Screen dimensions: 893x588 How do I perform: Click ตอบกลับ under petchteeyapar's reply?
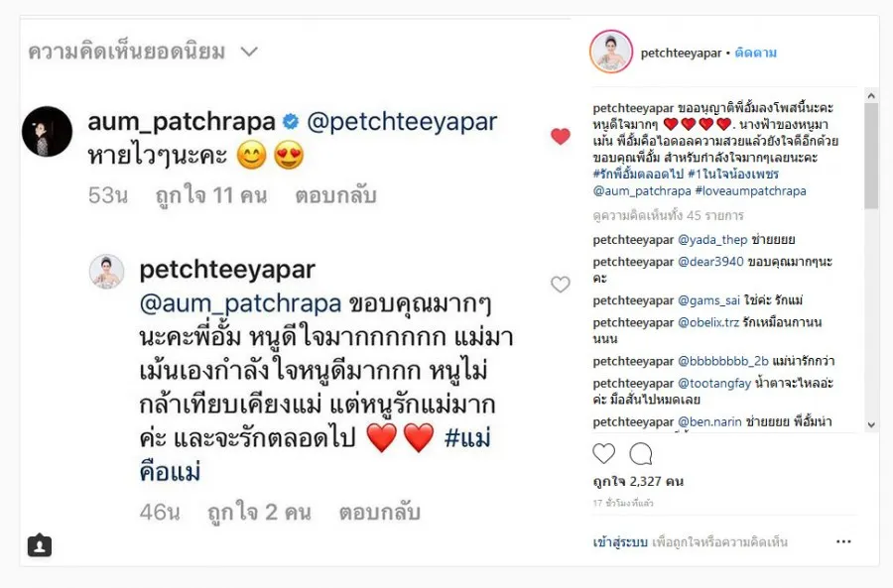(379, 512)
